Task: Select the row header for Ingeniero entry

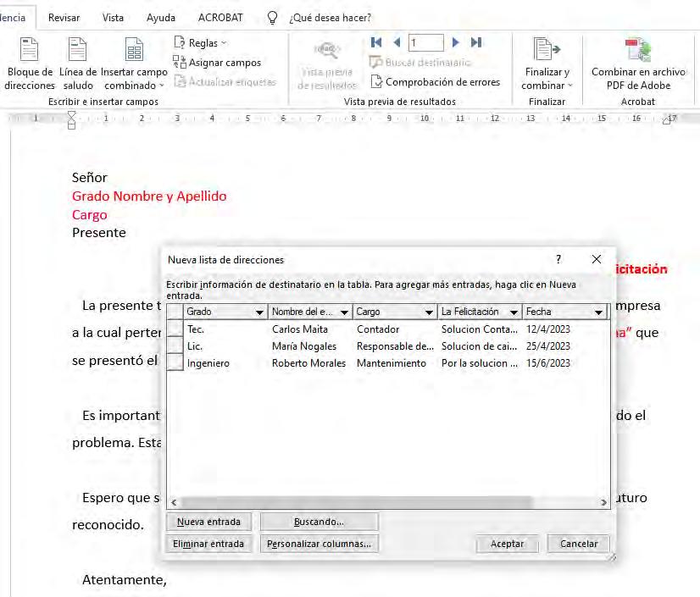Action: 175,363
